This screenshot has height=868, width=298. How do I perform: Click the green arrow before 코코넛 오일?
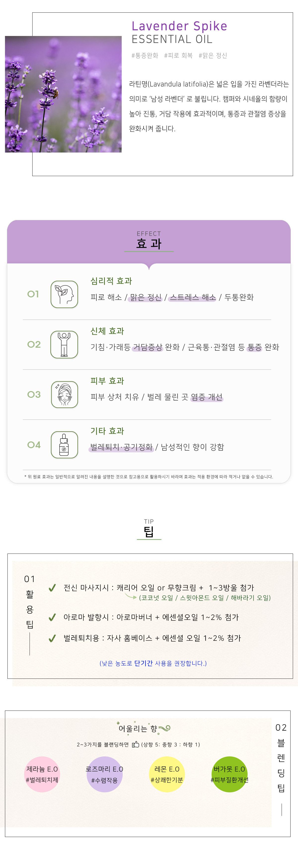coord(131,597)
